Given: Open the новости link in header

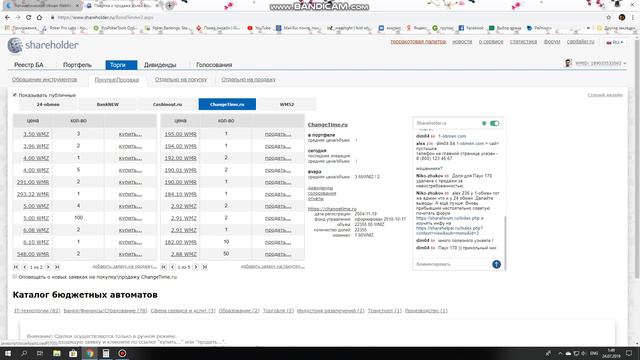Looking at the screenshot, I should (462, 42).
